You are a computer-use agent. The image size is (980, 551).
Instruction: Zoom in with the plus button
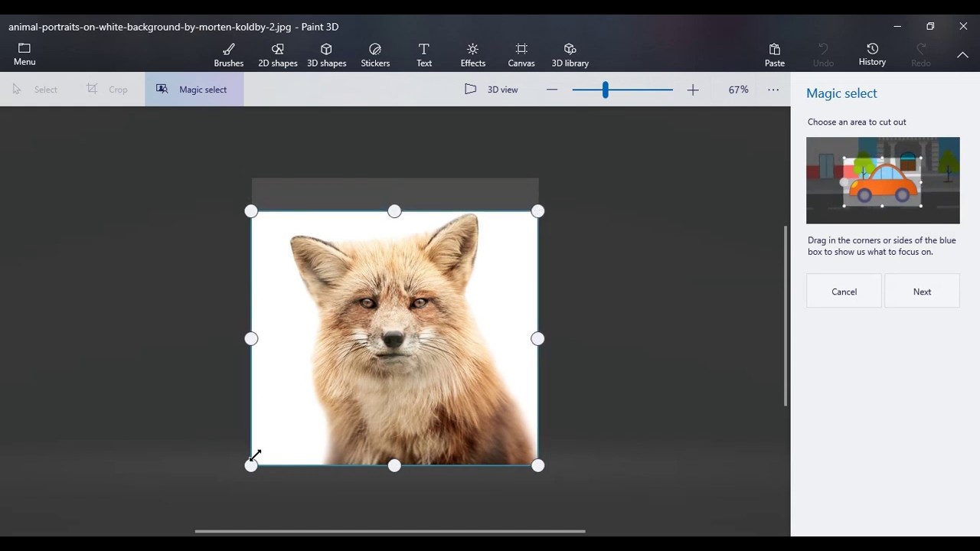pyautogui.click(x=693, y=90)
